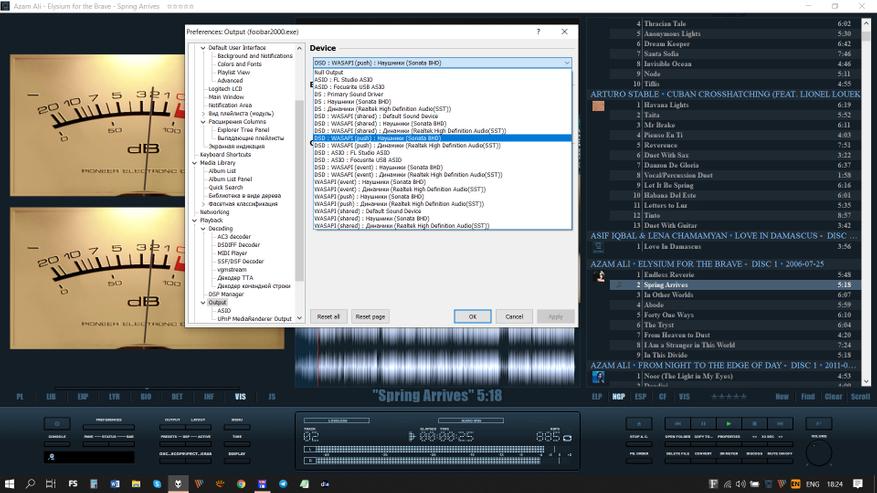Select 'DSP Manager' tree item
The height and width of the screenshot is (493, 877).
coord(226,294)
